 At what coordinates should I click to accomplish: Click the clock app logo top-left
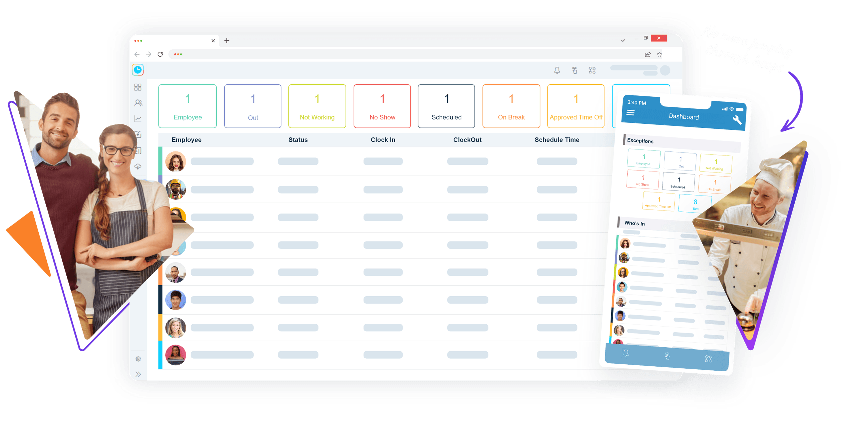tap(138, 70)
